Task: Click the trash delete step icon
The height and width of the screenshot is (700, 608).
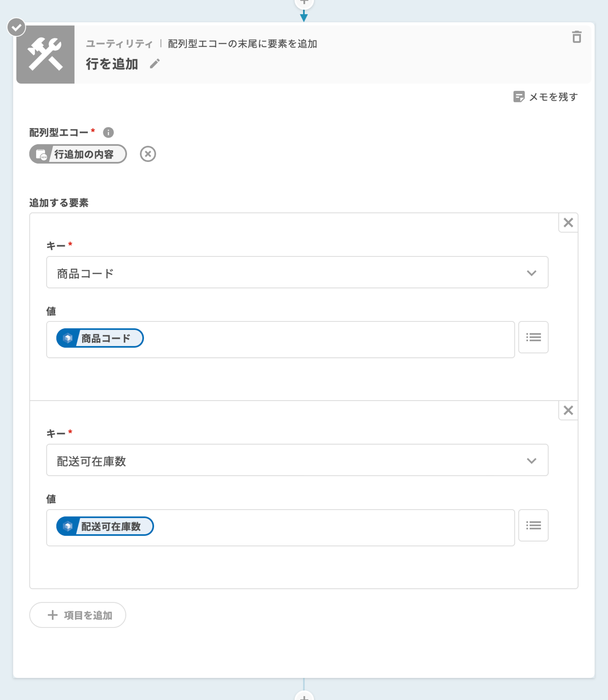Action: [576, 37]
